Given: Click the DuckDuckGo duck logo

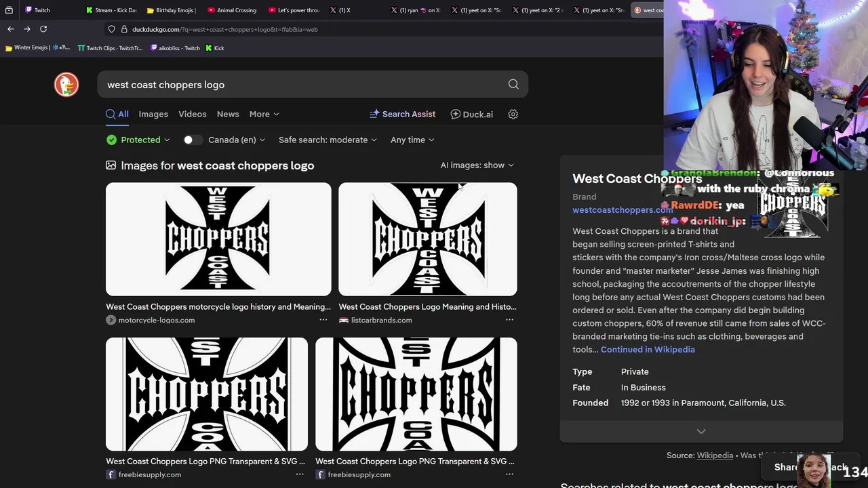Looking at the screenshot, I should click(66, 85).
